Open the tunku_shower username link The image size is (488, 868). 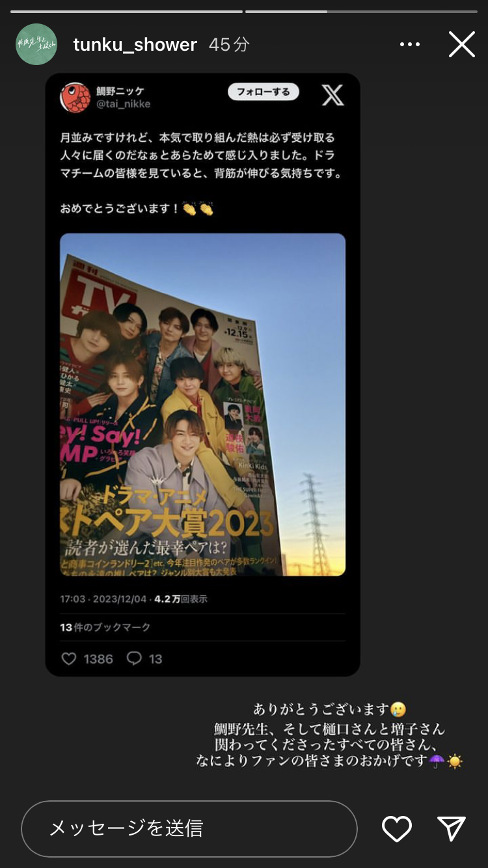pyautogui.click(x=135, y=44)
